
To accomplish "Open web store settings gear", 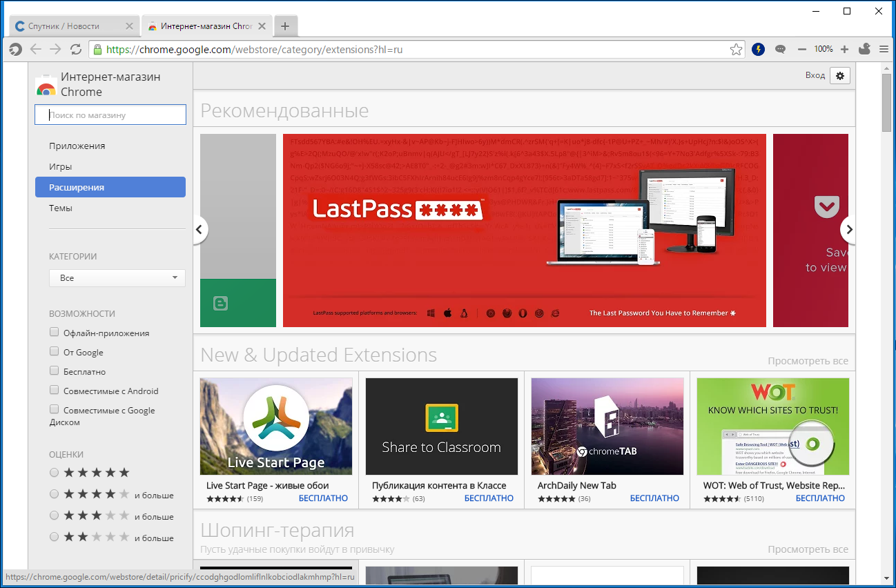I will click(x=840, y=76).
